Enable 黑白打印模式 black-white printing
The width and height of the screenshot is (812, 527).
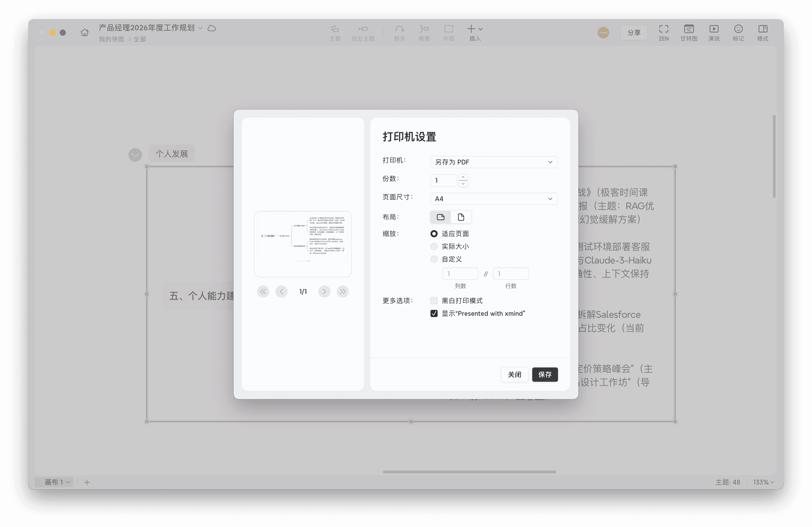[x=434, y=301]
